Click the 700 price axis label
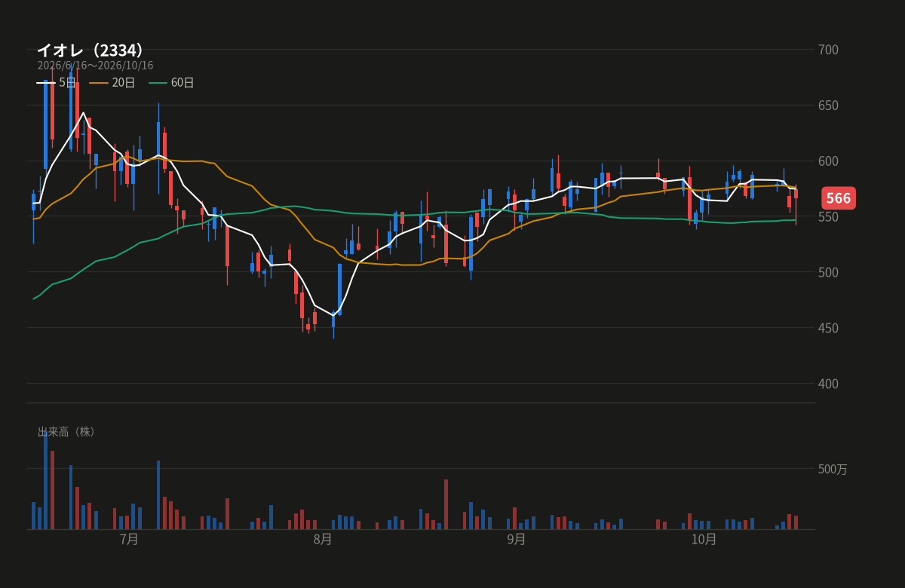 (828, 50)
